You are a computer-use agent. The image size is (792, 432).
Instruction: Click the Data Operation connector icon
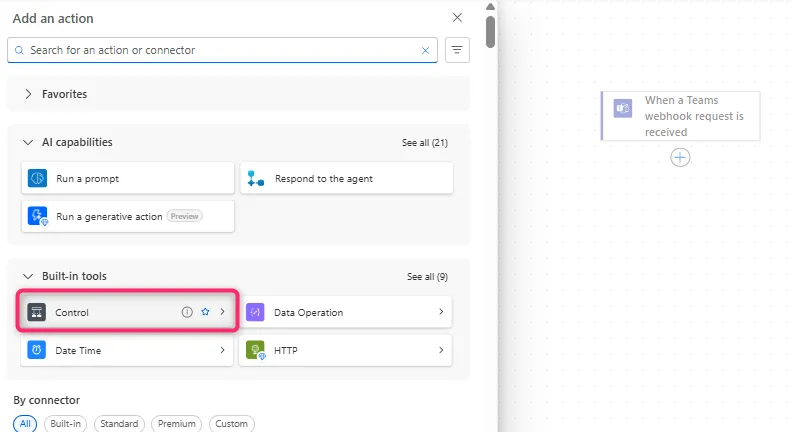[x=255, y=312]
